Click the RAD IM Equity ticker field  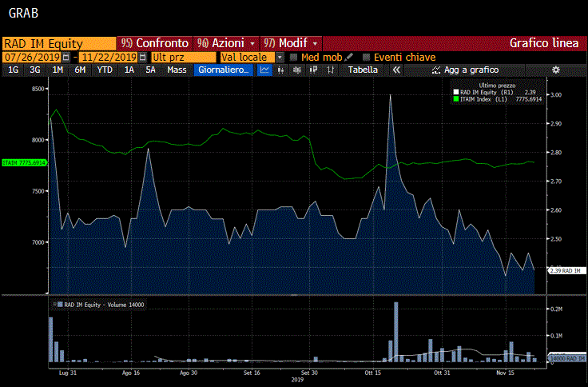pyautogui.click(x=58, y=43)
